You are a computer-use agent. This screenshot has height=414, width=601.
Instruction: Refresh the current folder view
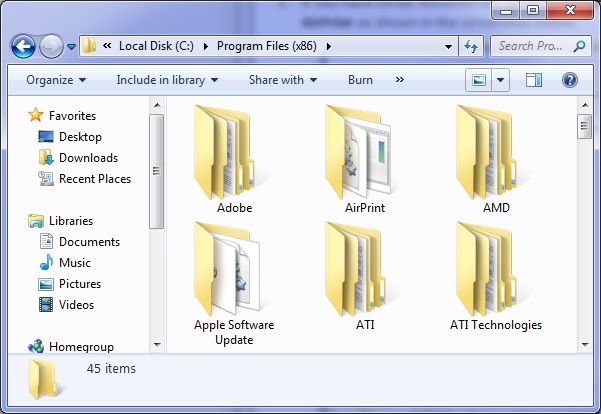point(471,46)
